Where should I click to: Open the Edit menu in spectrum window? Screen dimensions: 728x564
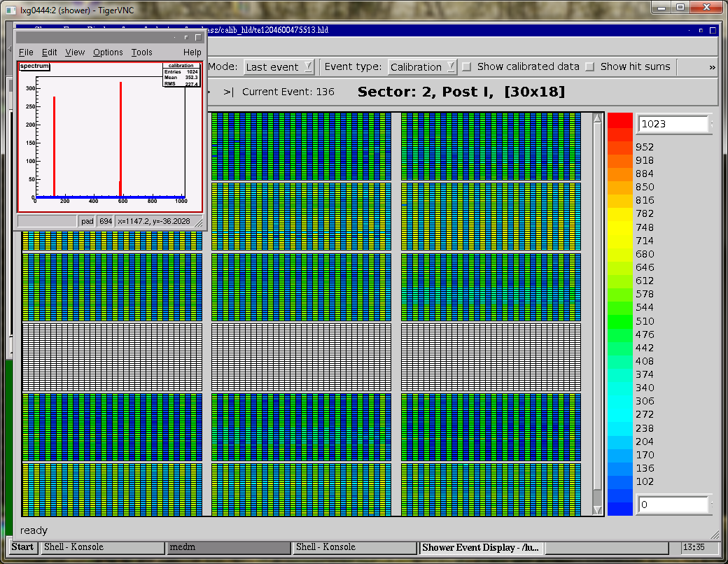(x=49, y=52)
